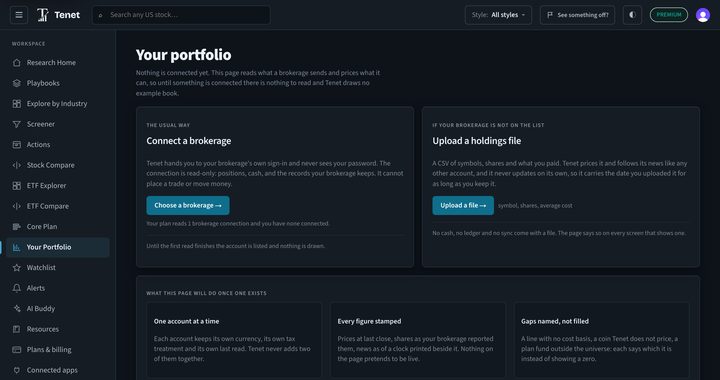Click 'WHAT THIS PAGE WILL DO ONCE ONE EXISTS' label

coord(206,293)
